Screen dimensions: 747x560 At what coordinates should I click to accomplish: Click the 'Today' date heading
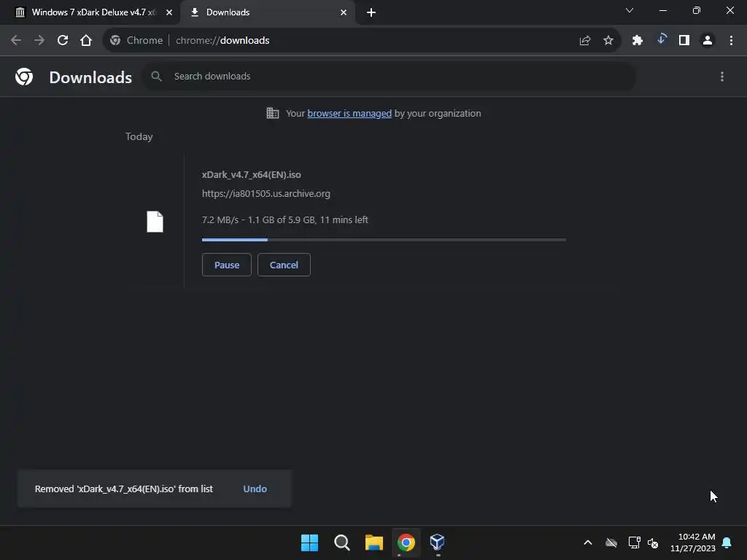(139, 136)
